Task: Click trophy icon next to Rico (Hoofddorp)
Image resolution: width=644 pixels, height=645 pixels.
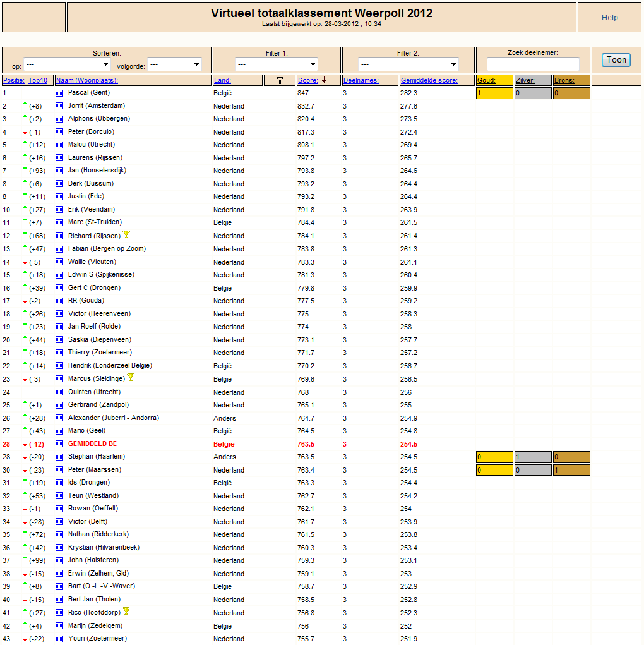Action: click(126, 612)
